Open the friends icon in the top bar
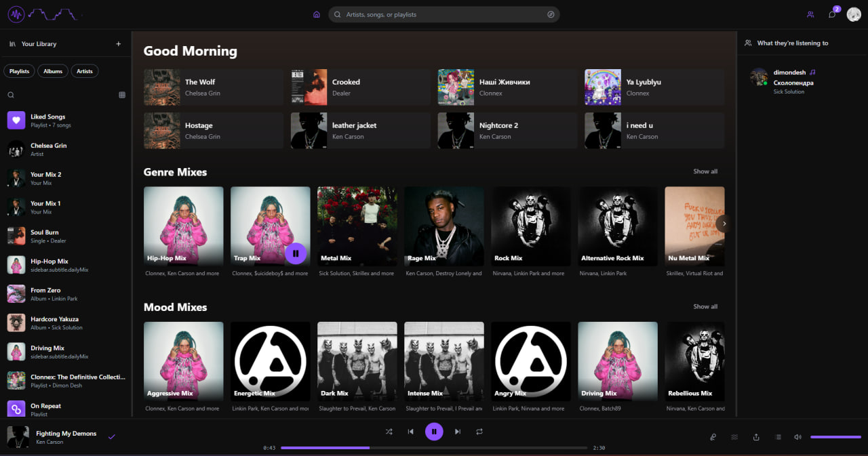 (810, 14)
